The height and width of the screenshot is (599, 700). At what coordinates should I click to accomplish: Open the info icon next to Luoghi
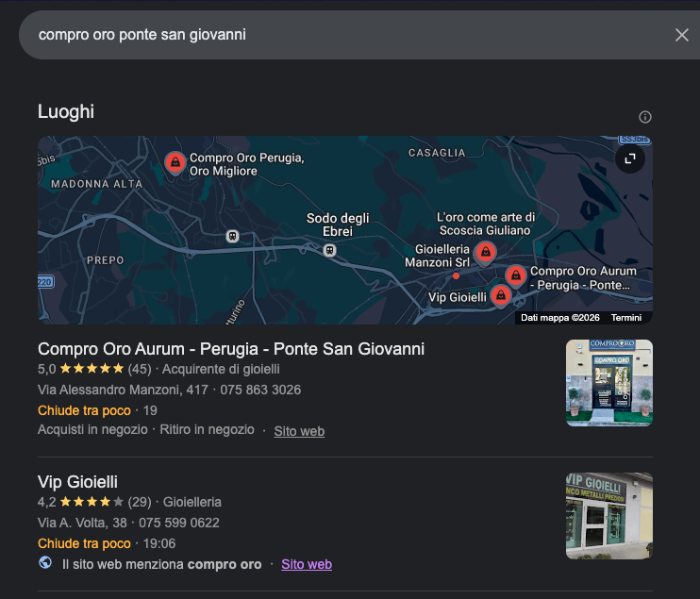(x=645, y=117)
